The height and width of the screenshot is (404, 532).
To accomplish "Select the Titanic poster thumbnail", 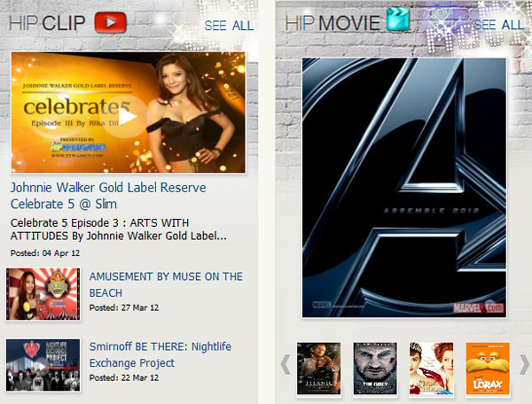I will pyautogui.click(x=318, y=369).
